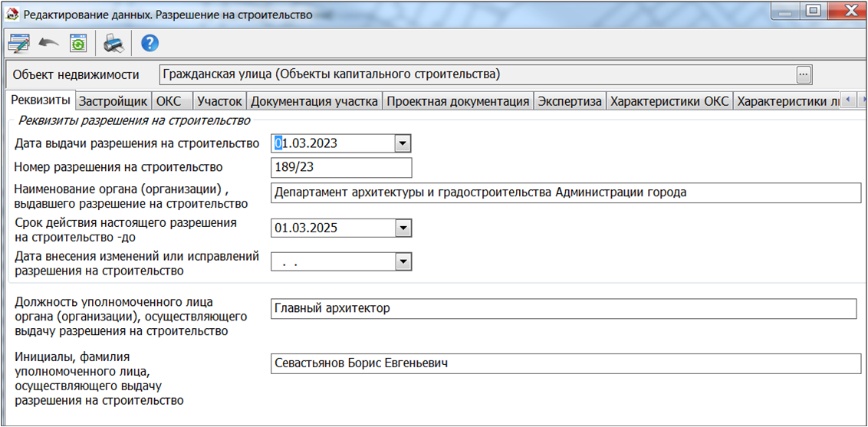Click the Департамент архитектуры organization name field
The width and height of the screenshot is (868, 427).
pos(566,193)
